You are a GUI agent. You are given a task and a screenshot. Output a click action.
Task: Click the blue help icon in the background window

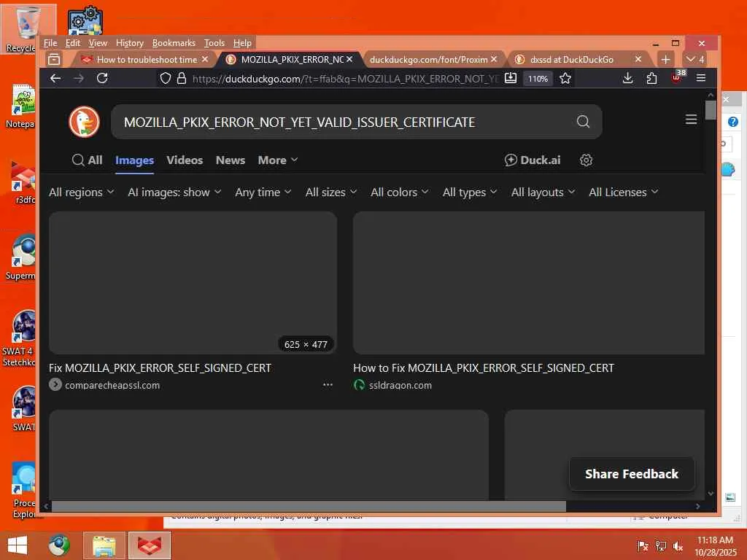pyautogui.click(x=732, y=122)
